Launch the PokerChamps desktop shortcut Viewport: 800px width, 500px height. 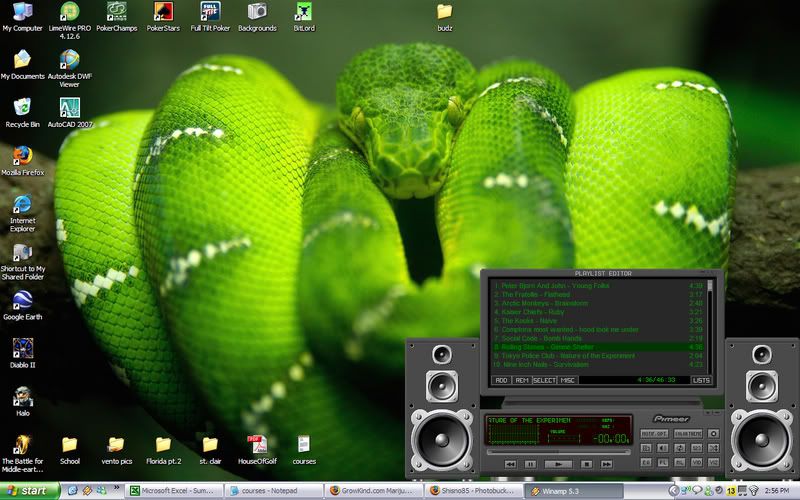pos(117,17)
